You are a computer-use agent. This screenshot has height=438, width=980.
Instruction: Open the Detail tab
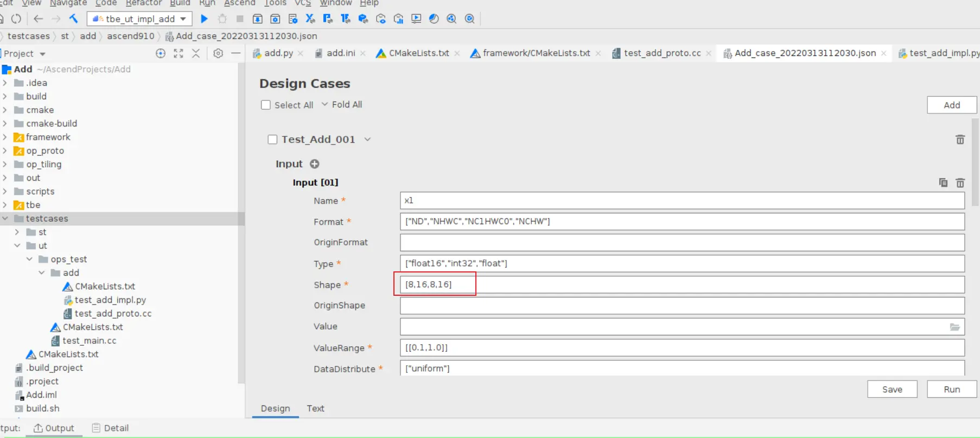pyautogui.click(x=111, y=428)
